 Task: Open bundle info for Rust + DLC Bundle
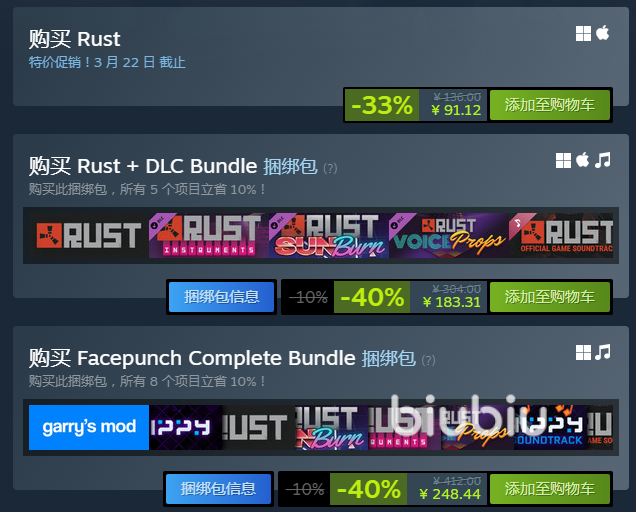click(x=221, y=297)
